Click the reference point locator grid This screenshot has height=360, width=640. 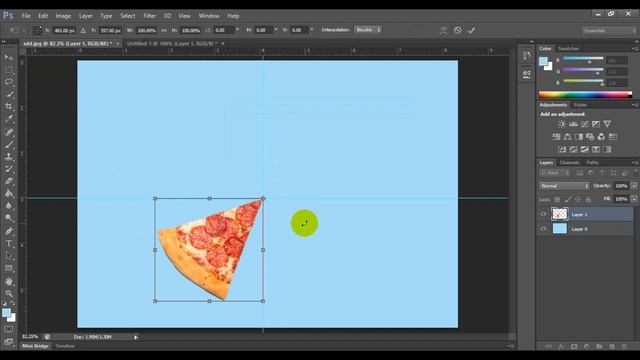[x=37, y=30]
